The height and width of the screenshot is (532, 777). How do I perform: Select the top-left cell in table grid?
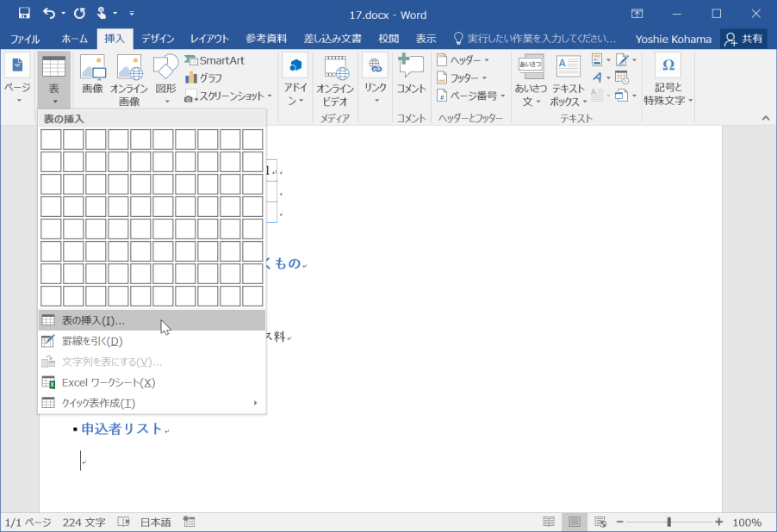pyautogui.click(x=51, y=139)
